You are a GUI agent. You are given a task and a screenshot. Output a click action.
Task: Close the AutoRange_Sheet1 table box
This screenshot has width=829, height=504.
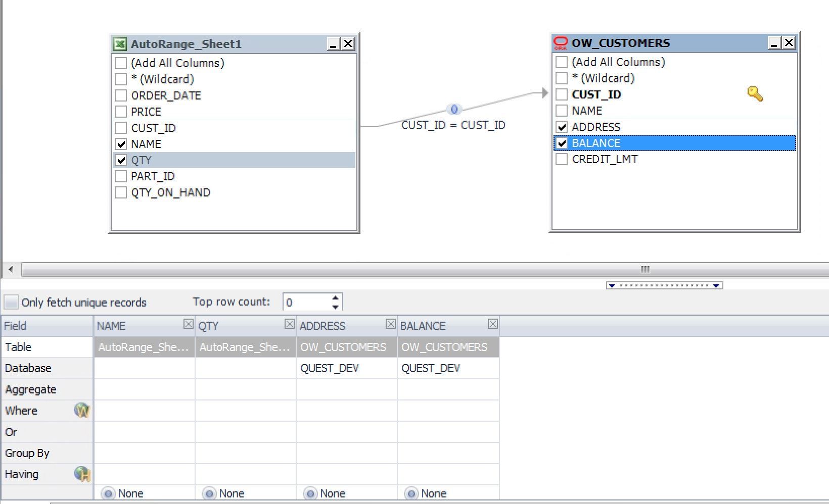[348, 44]
